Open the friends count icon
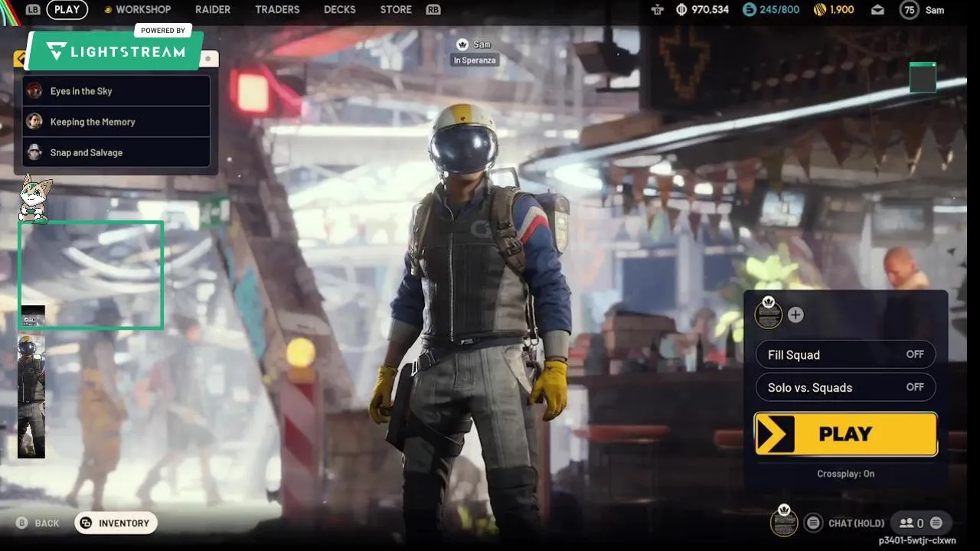This screenshot has height=551, width=980. tap(911, 523)
